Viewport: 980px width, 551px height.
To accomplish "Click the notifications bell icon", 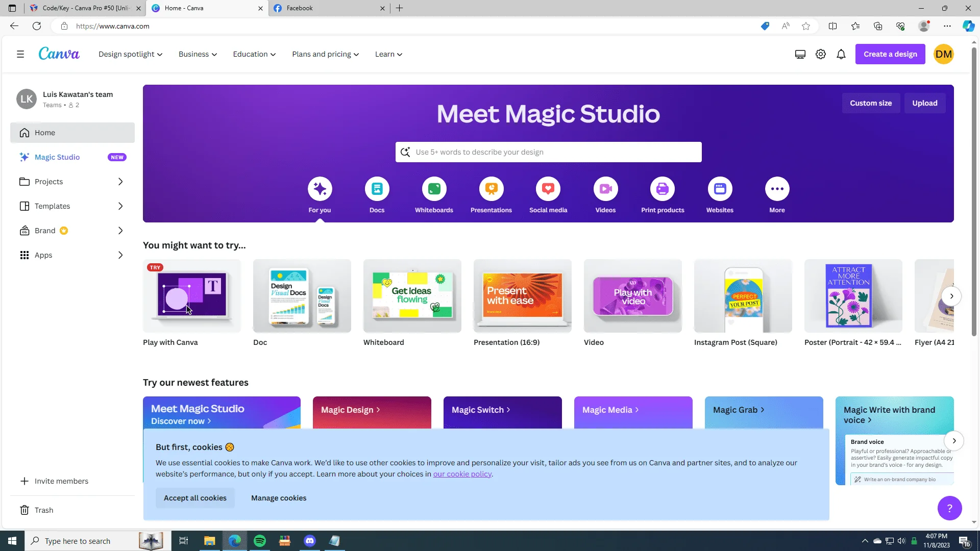I will pyautogui.click(x=841, y=54).
